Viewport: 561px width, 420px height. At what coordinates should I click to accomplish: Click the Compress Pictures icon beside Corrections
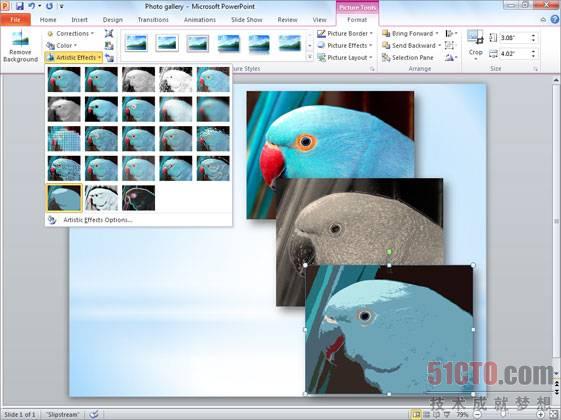pos(109,33)
